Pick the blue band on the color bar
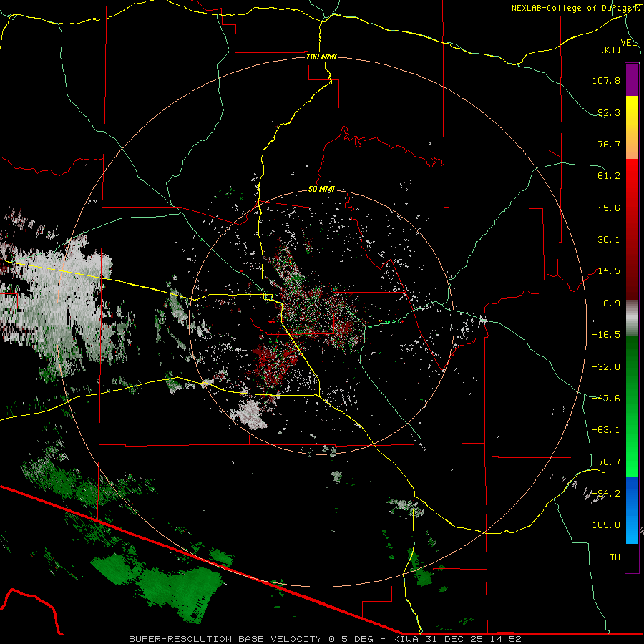644x644 pixels. tap(632, 510)
